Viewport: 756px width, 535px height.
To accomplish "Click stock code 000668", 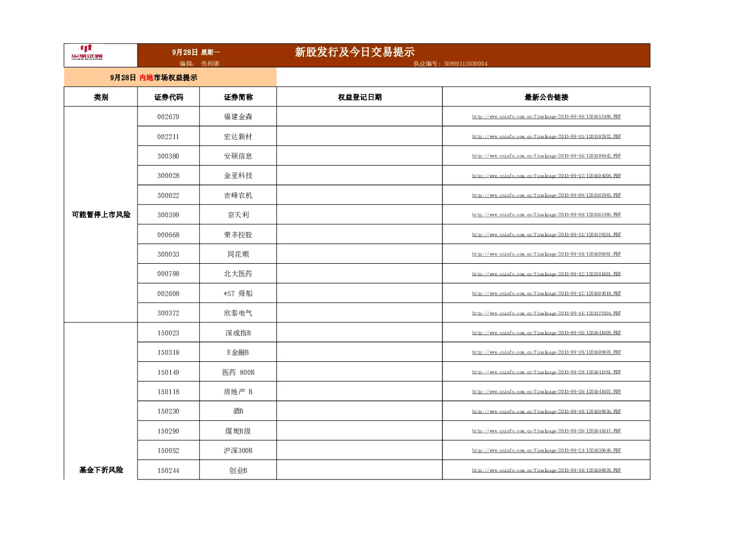I will coord(168,235).
